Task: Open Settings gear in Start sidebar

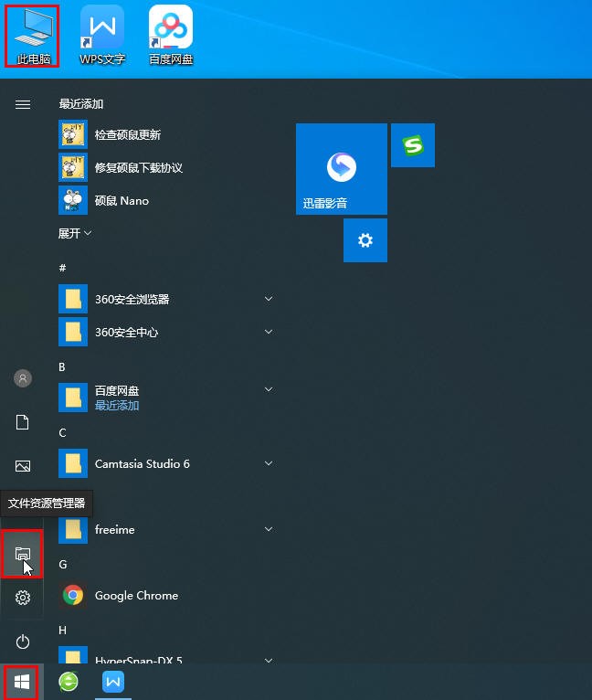Action: click(23, 598)
